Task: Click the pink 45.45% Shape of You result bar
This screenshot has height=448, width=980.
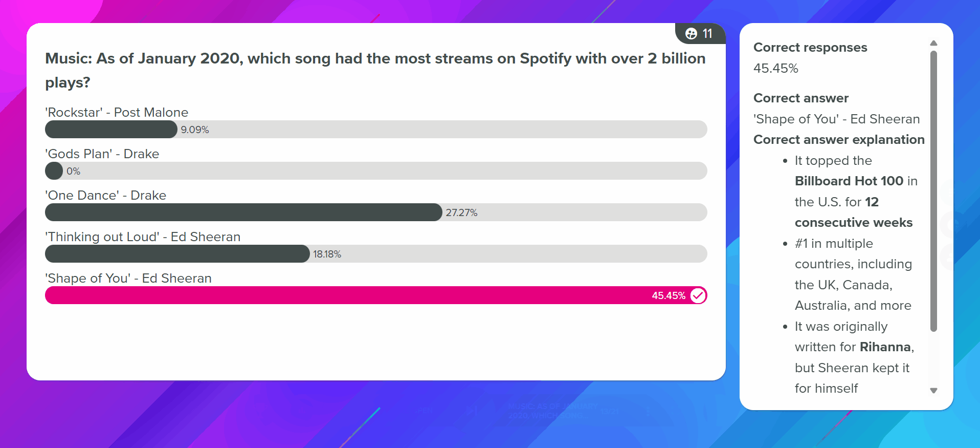Action: (376, 295)
